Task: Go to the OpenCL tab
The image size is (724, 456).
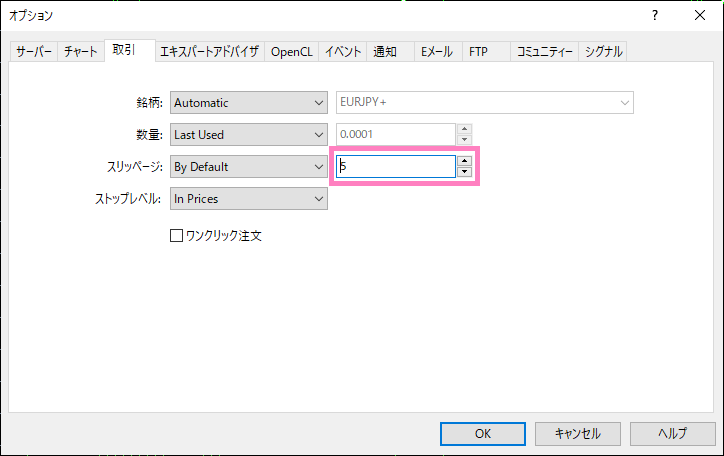Action: tap(292, 52)
